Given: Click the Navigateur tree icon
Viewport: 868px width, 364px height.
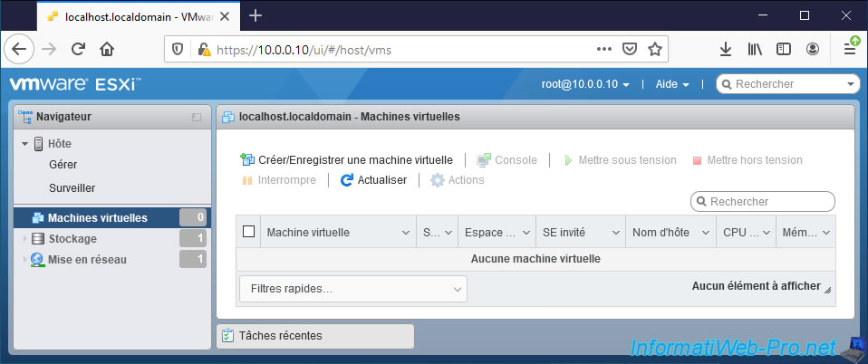Looking at the screenshot, I should tap(24, 117).
